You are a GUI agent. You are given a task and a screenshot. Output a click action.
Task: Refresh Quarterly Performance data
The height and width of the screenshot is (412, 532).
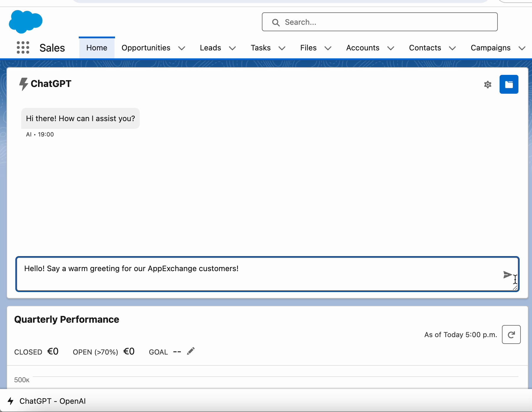511,334
